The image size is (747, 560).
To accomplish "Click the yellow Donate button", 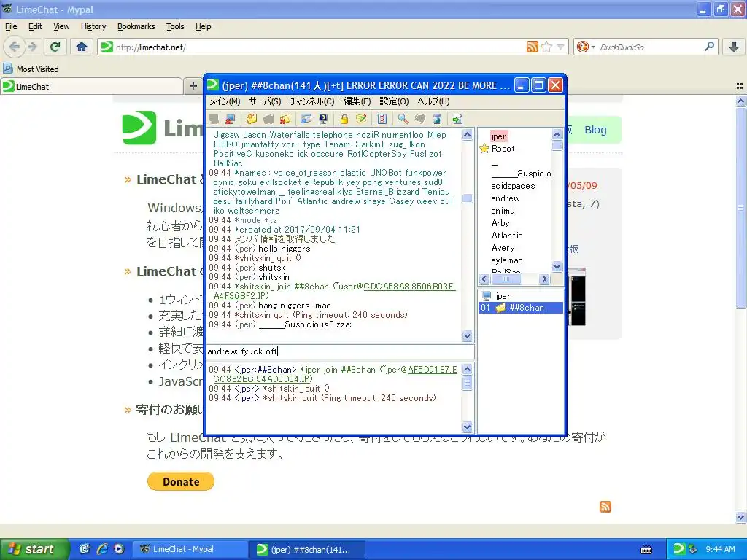I will point(181,481).
